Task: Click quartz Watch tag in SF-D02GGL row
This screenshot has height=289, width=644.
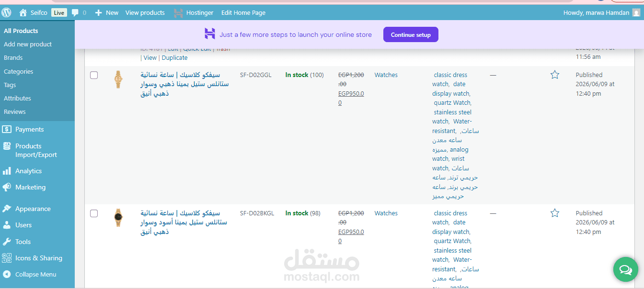Action: (x=452, y=102)
